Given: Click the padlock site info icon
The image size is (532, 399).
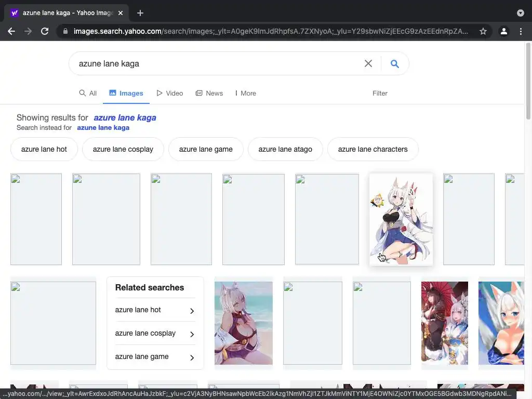Looking at the screenshot, I should pos(65,31).
